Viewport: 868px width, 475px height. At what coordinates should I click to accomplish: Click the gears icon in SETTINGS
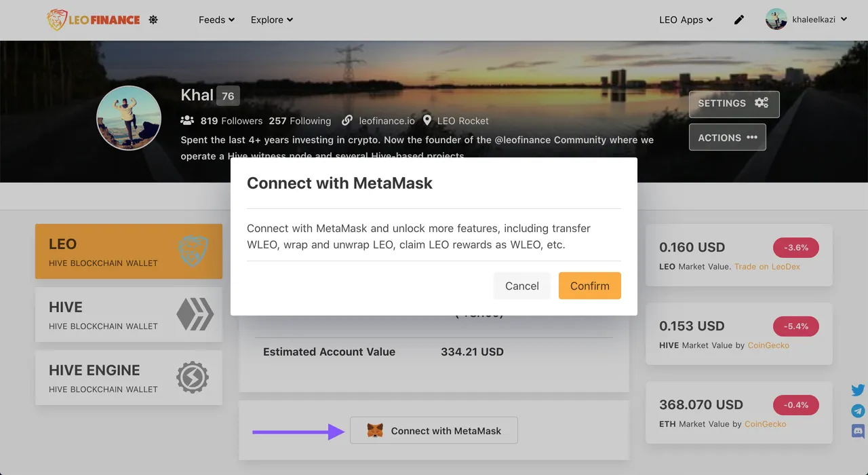click(762, 103)
